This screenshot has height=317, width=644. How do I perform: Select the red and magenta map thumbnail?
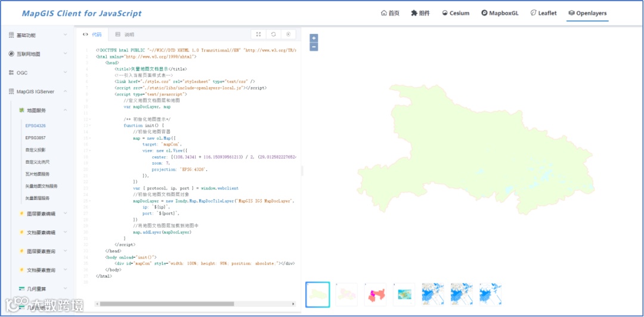coord(375,294)
